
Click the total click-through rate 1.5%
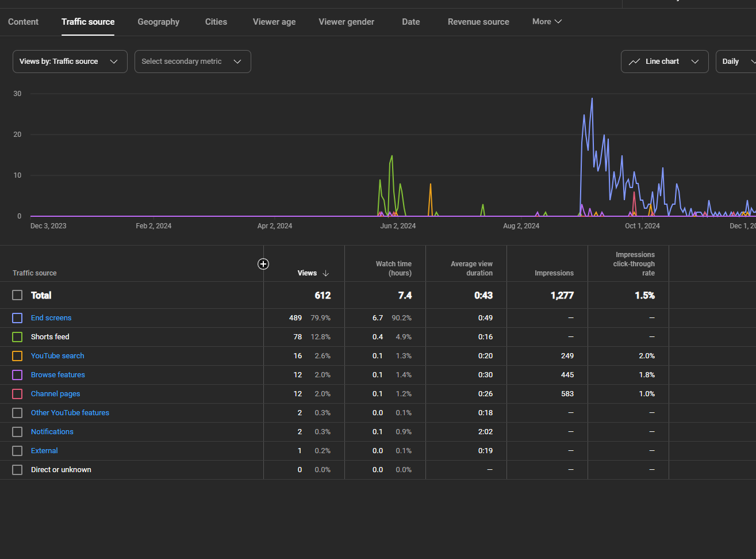(x=644, y=295)
